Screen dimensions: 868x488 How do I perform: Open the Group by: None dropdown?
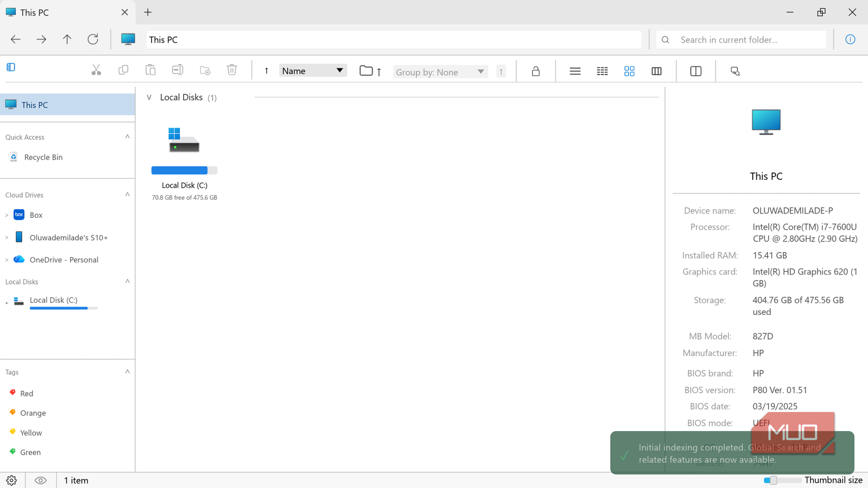pyautogui.click(x=440, y=72)
